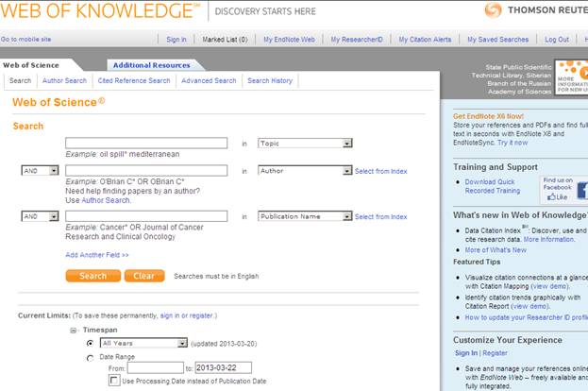Click the Facebook logo icon

click(582, 190)
